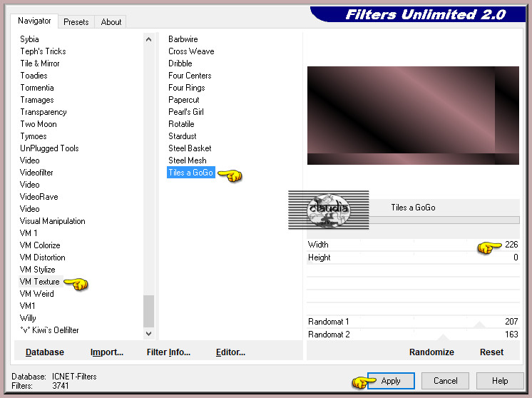Select the VM 1 category
Image resolution: width=532 pixels, height=398 pixels.
(29, 233)
